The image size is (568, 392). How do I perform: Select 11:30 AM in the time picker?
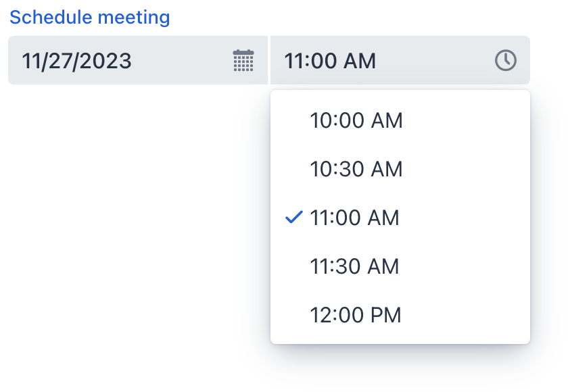point(357,266)
